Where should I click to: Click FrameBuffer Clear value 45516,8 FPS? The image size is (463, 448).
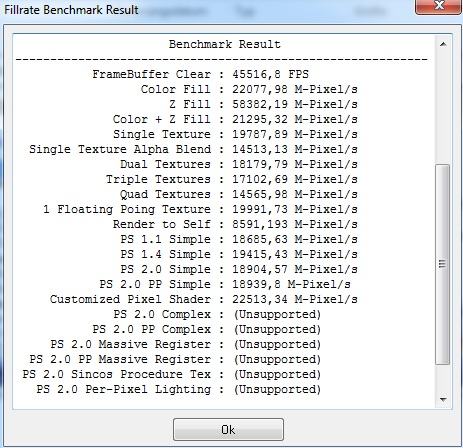(x=270, y=74)
